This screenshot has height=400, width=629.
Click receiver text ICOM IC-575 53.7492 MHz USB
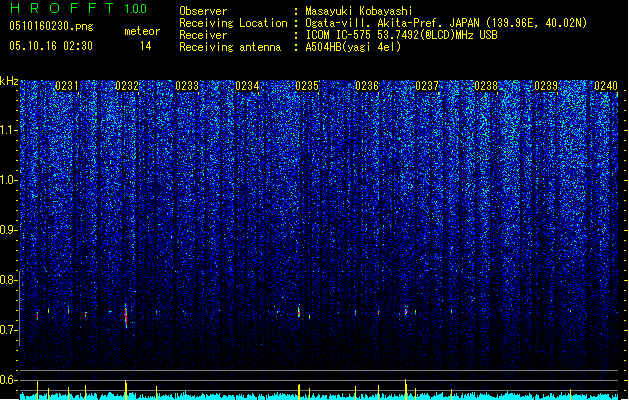[401, 35]
